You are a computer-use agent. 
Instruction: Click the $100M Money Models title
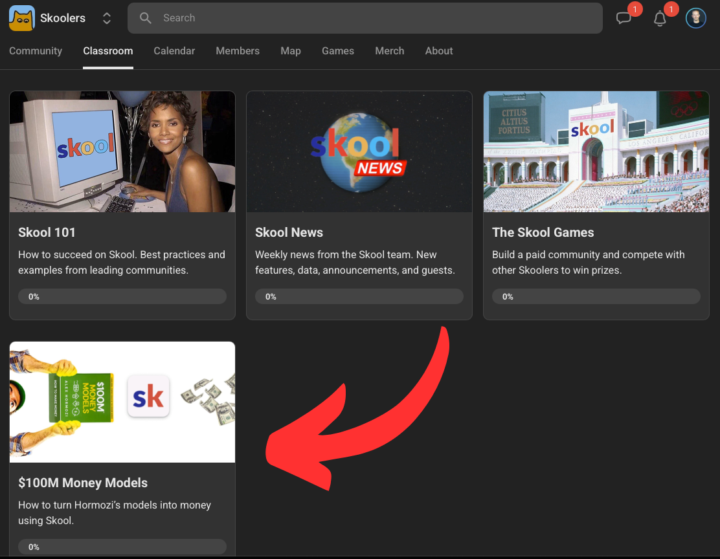coord(83,483)
